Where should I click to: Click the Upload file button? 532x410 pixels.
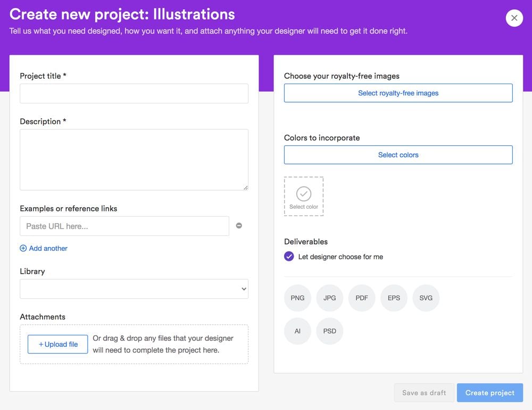[x=57, y=344]
